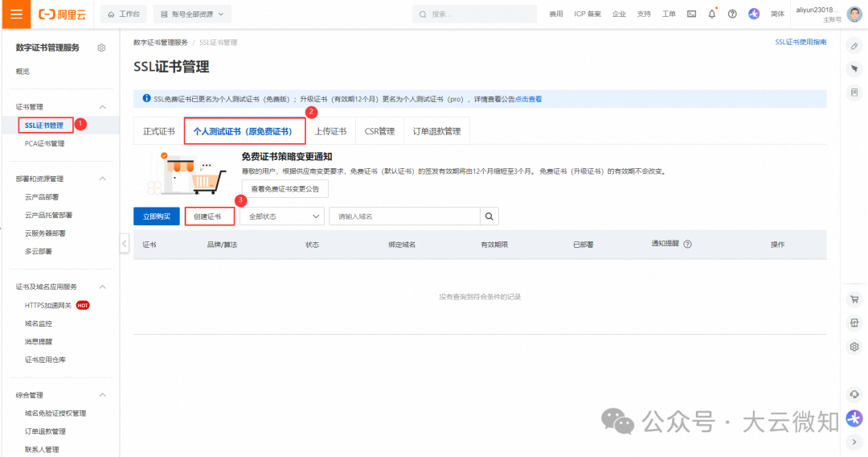Open 工单 in the top menu
The height and width of the screenshot is (457, 868).
point(669,14)
